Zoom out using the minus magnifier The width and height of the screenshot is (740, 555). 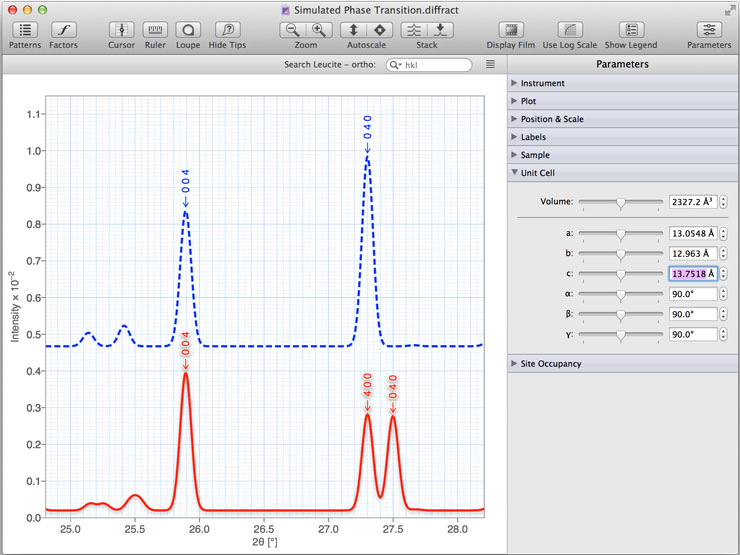pyautogui.click(x=293, y=30)
